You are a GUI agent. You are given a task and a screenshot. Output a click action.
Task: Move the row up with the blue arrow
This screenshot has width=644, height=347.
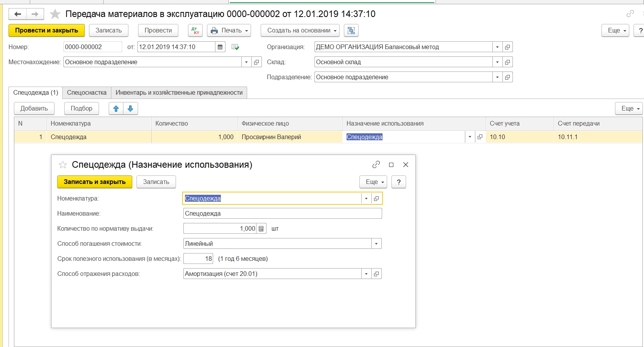point(116,109)
